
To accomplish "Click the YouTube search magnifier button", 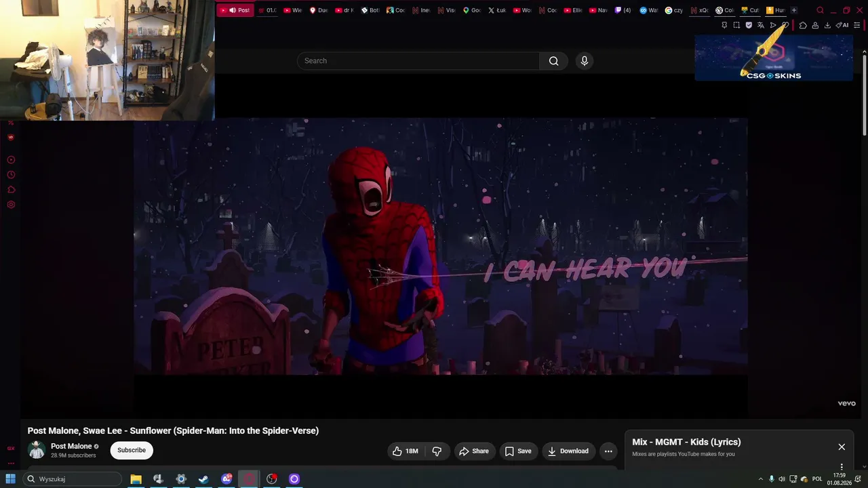I will pyautogui.click(x=554, y=61).
